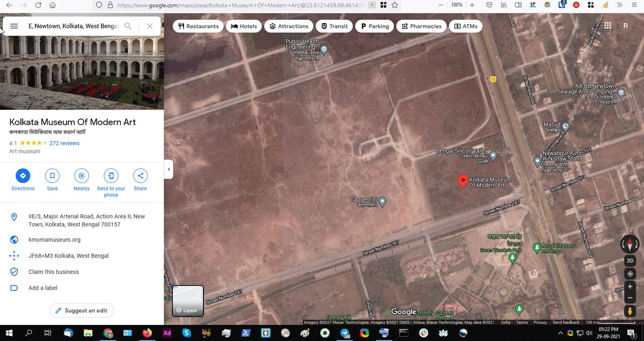Image resolution: width=644 pixels, height=341 pixels.
Task: Click Claim this business
Action: point(54,272)
